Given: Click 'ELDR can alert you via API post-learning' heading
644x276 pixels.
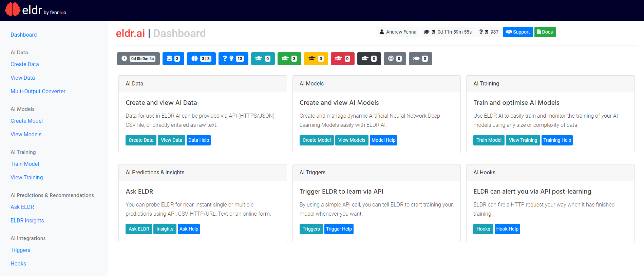Looking at the screenshot, I should (x=532, y=192).
